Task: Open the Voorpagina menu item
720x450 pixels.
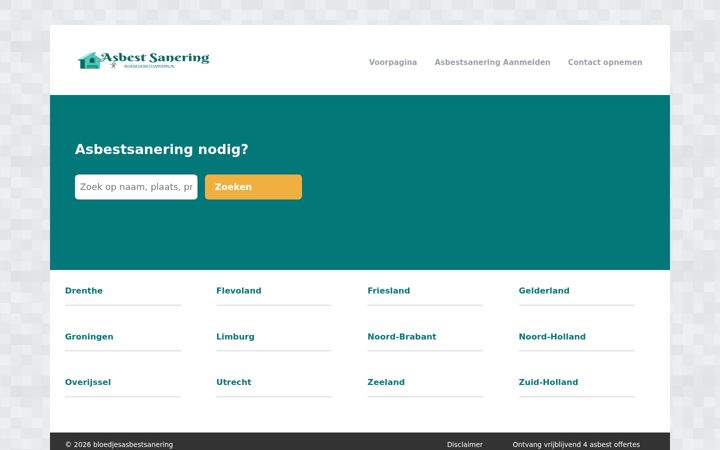Action: click(x=393, y=62)
